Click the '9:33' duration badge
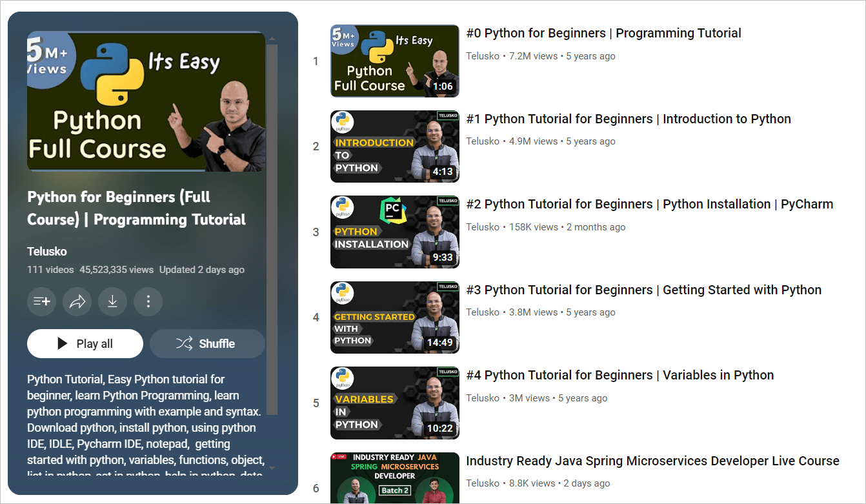Screen dimensions: 866x504 click(x=443, y=257)
